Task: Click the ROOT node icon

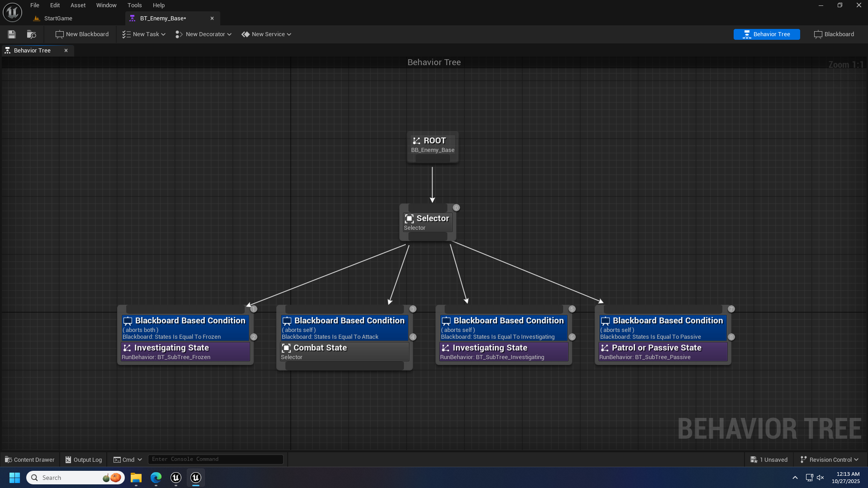Action: click(x=417, y=141)
